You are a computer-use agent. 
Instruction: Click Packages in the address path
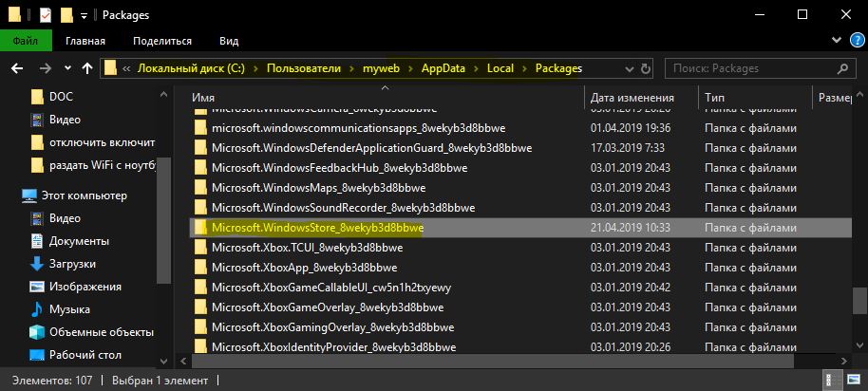pos(558,68)
